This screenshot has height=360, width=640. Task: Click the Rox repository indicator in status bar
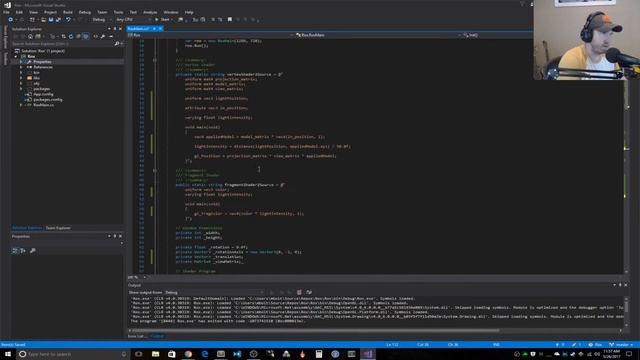pos(595,345)
